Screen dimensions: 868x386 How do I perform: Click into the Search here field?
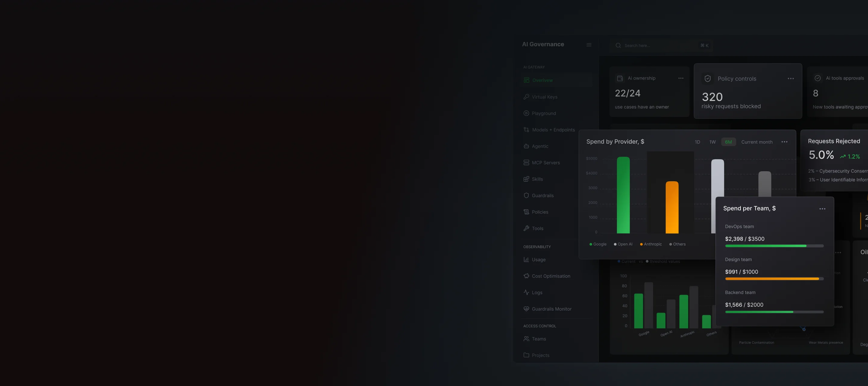pos(661,45)
